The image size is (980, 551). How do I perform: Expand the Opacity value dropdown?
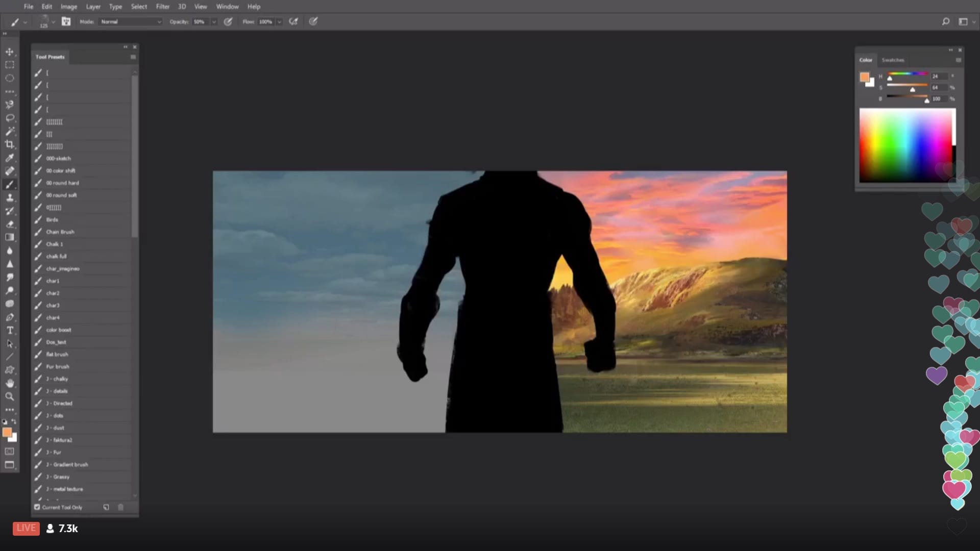(x=214, y=22)
